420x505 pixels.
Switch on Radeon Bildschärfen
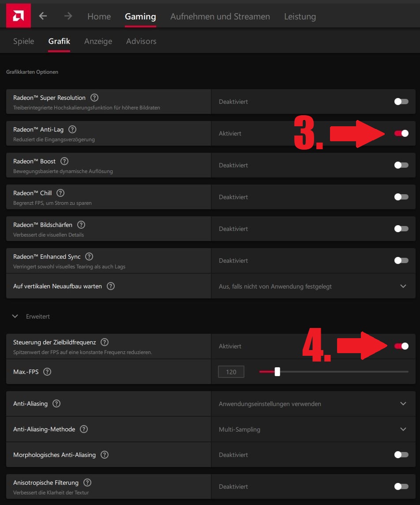401,229
